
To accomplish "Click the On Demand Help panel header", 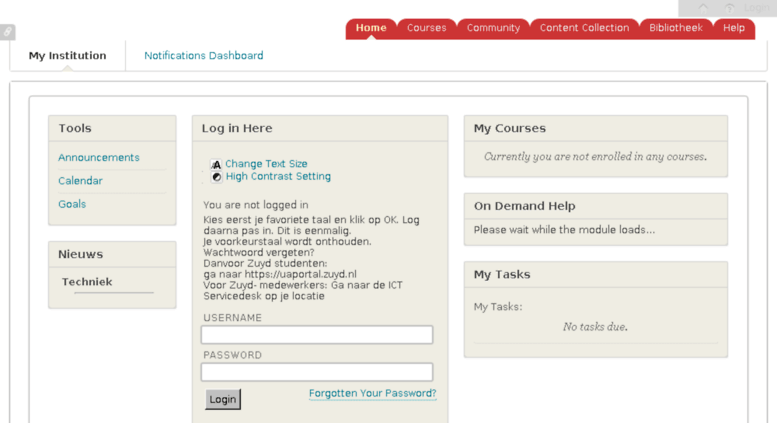I will pos(596,206).
